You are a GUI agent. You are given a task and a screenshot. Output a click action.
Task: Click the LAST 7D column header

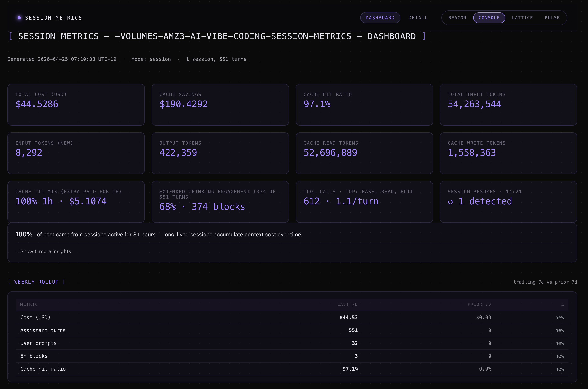(347, 304)
